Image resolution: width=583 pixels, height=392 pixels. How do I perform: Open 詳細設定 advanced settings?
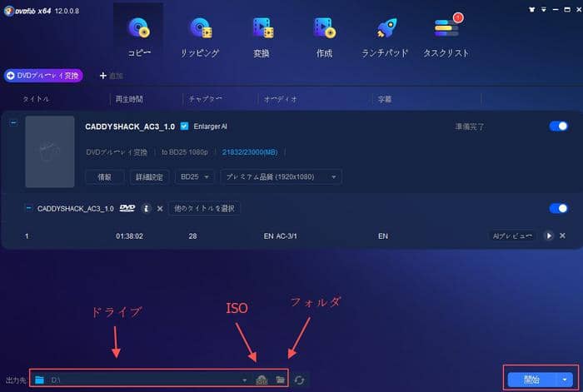click(x=149, y=177)
